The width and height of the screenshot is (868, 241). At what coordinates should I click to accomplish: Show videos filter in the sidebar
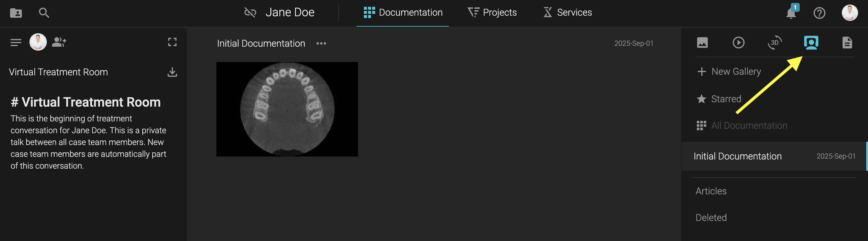pyautogui.click(x=738, y=43)
